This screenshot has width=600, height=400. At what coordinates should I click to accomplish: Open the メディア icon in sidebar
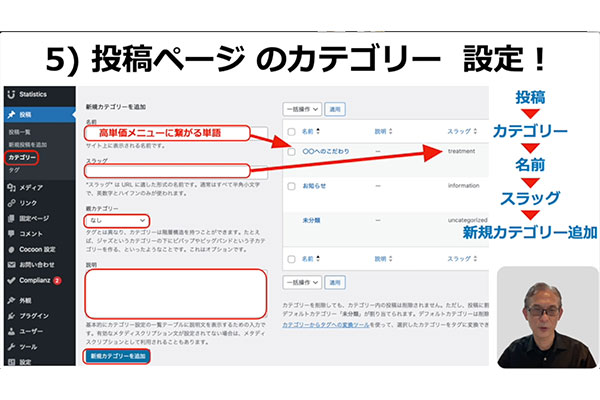pos(11,188)
